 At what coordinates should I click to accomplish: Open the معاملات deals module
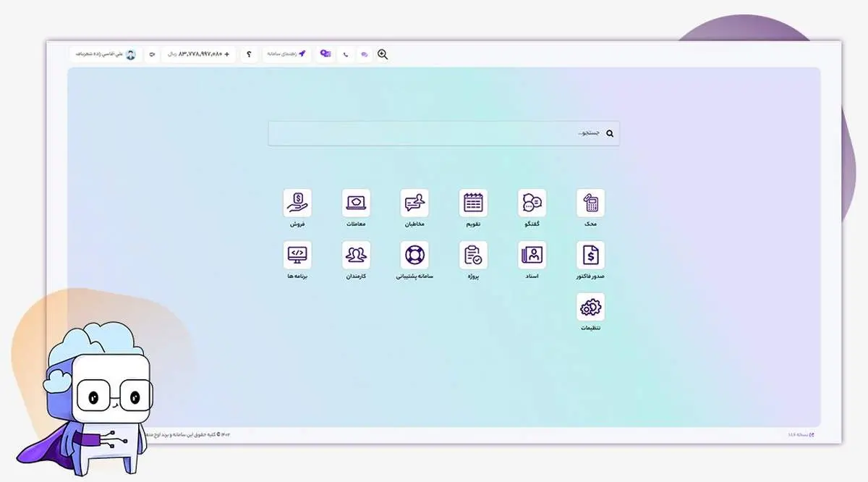click(356, 203)
